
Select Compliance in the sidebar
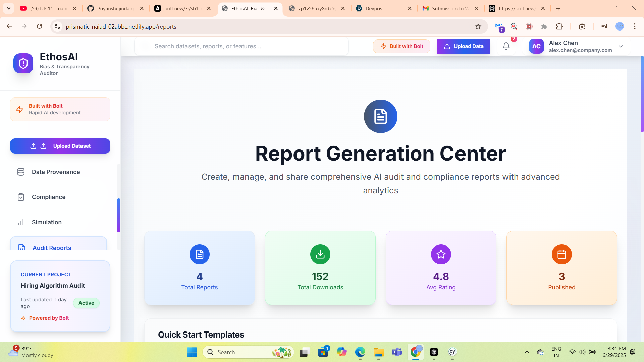pos(49,197)
